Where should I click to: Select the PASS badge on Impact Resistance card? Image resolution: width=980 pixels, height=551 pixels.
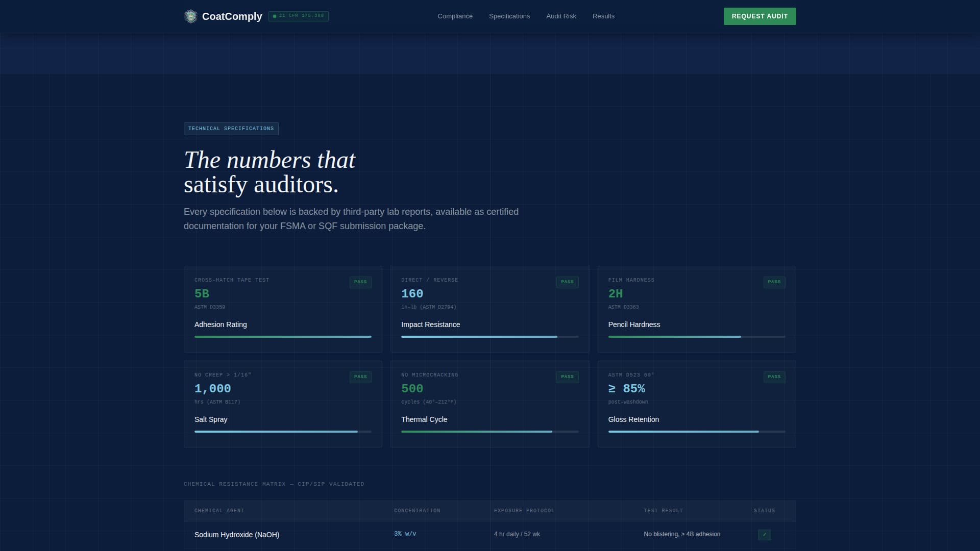point(568,282)
